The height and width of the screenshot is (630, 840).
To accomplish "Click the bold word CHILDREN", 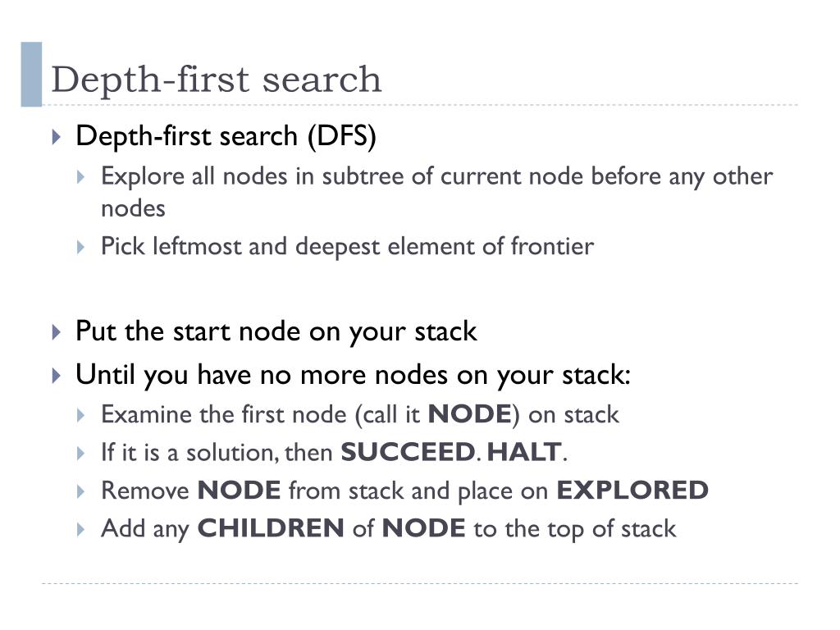I will tap(271, 528).
